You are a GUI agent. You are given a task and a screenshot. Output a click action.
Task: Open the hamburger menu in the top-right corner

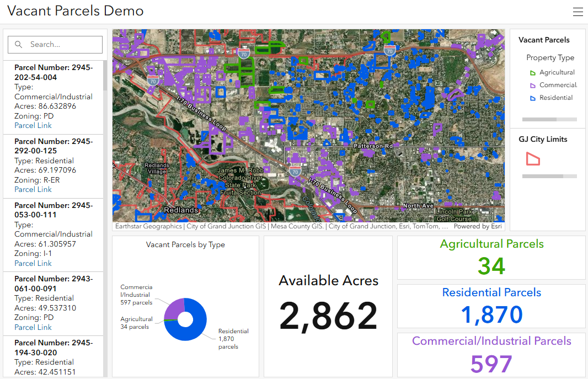578,11
